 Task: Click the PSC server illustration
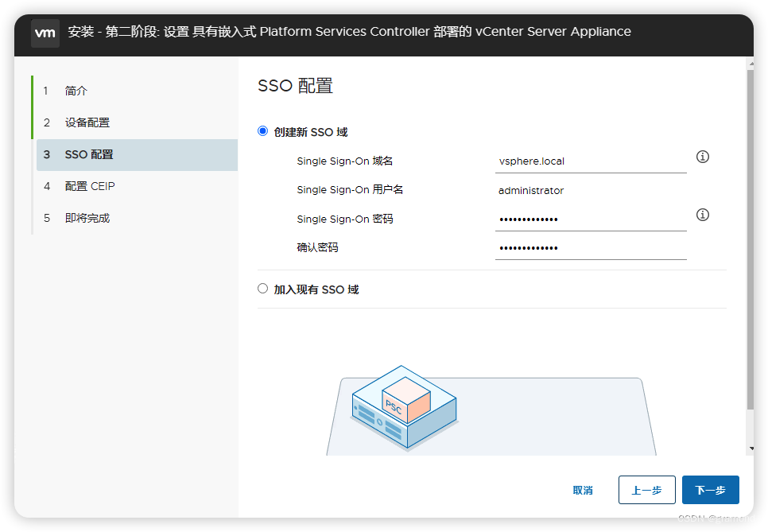[405, 408]
